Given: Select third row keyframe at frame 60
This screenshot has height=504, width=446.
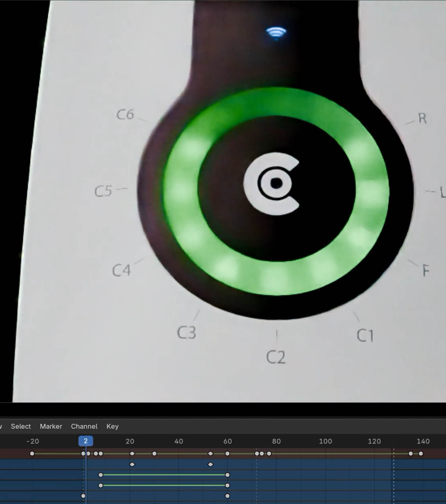Looking at the screenshot, I should coord(227,475).
